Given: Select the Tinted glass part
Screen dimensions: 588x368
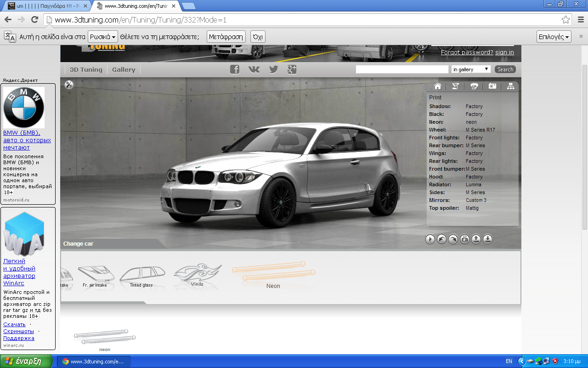Looking at the screenshot, I should [x=141, y=276].
